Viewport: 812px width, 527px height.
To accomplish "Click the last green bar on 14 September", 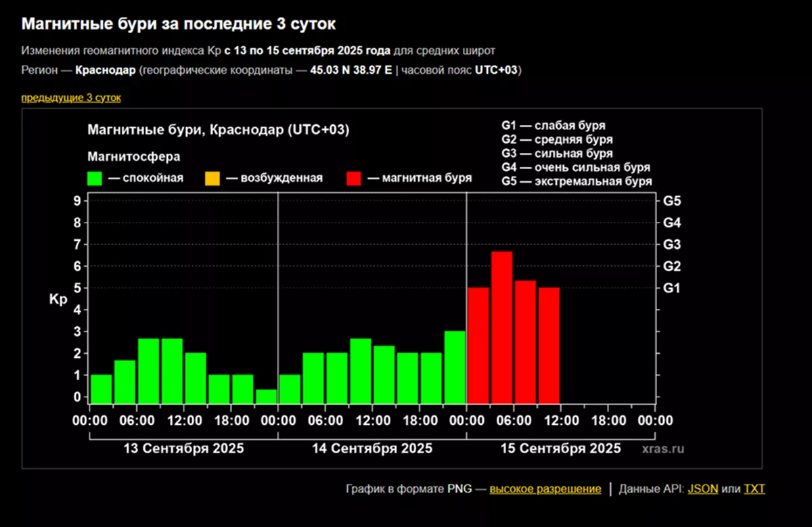I will click(x=455, y=367).
